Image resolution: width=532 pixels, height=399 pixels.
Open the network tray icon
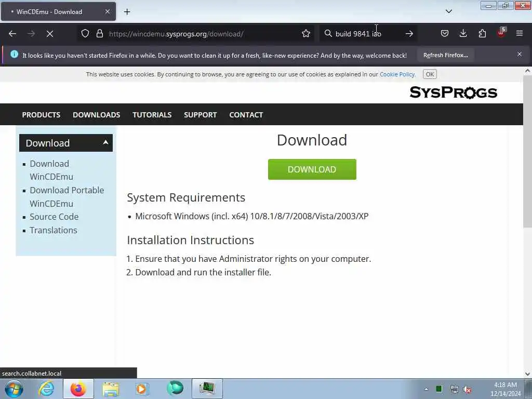tap(454, 389)
